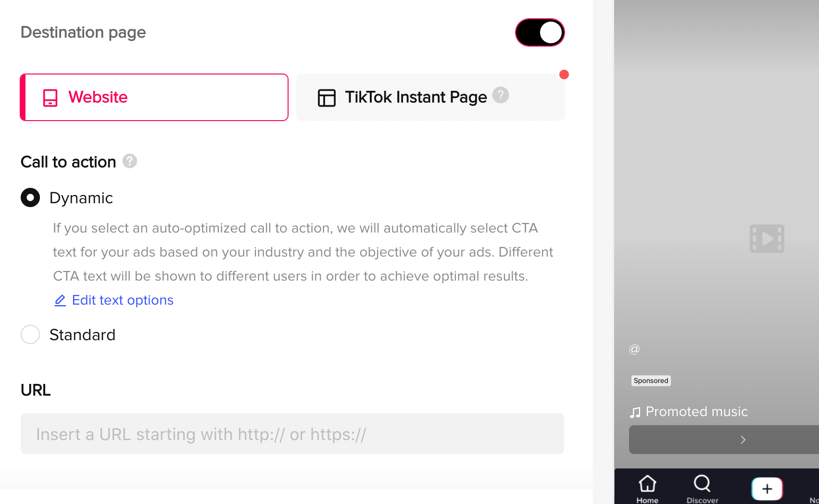This screenshot has width=819, height=504.
Task: Select the Dynamic call to action radio
Action: click(30, 197)
